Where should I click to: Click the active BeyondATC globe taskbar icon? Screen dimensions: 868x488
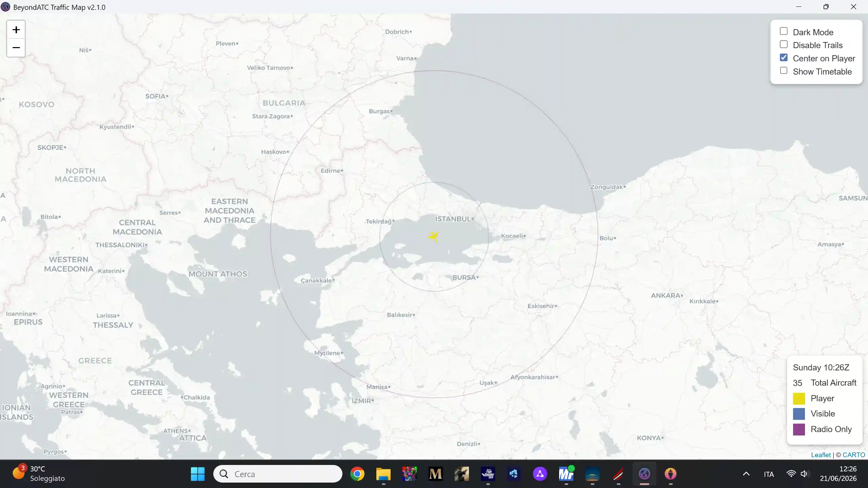645,474
